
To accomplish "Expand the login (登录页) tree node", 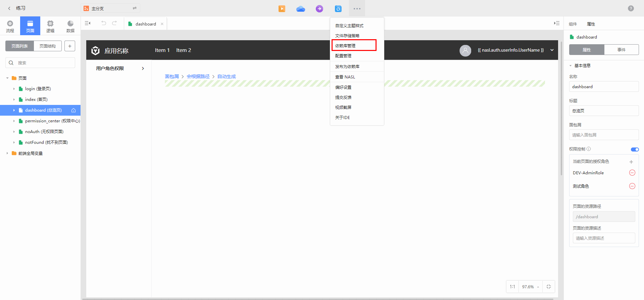I will [x=14, y=89].
